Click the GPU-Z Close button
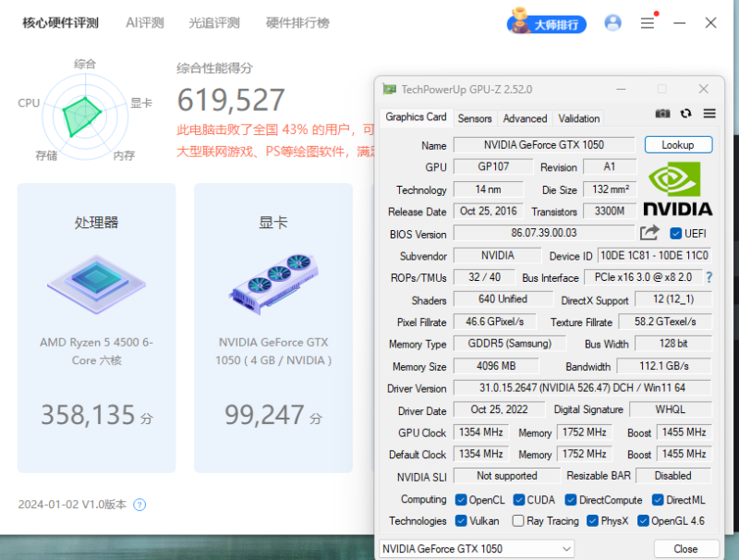 [686, 549]
